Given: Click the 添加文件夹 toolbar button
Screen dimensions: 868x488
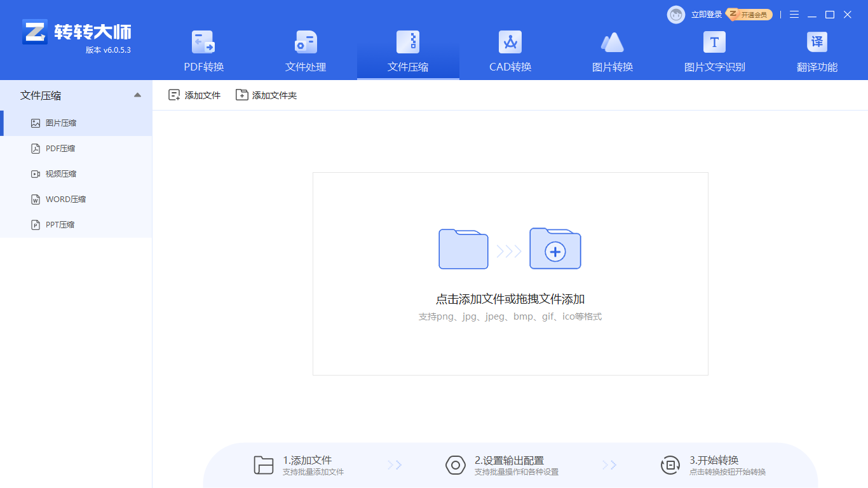Looking at the screenshot, I should pos(266,95).
